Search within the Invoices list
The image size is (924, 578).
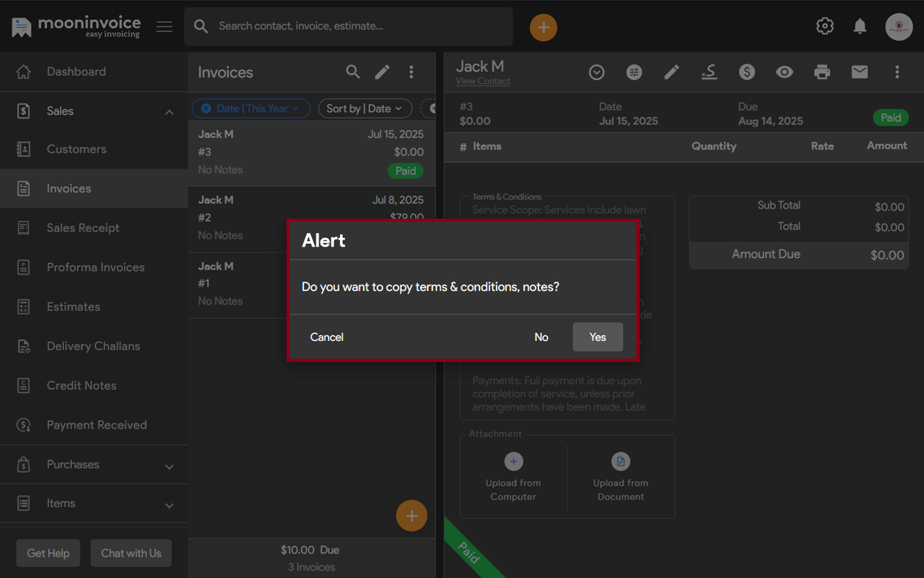coord(353,72)
